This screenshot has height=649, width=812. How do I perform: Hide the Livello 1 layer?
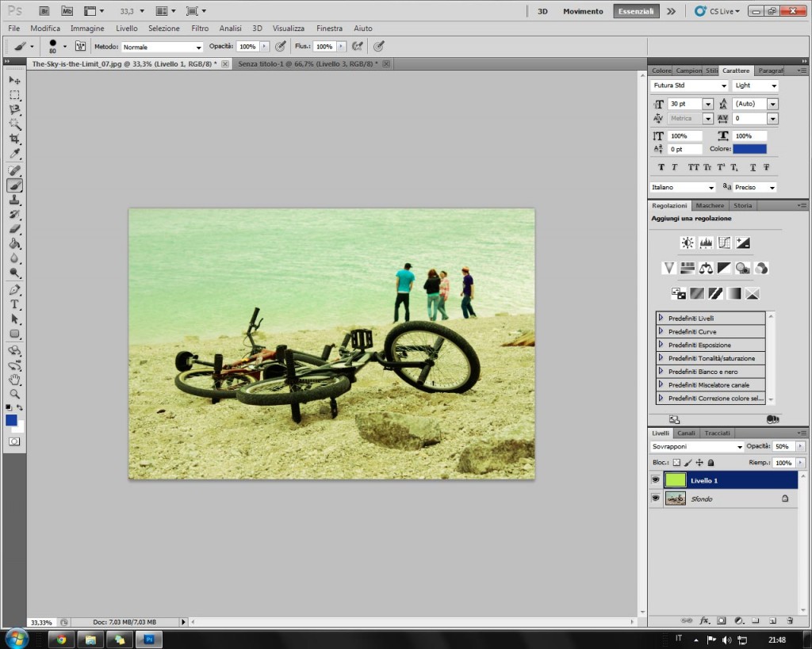click(x=656, y=480)
